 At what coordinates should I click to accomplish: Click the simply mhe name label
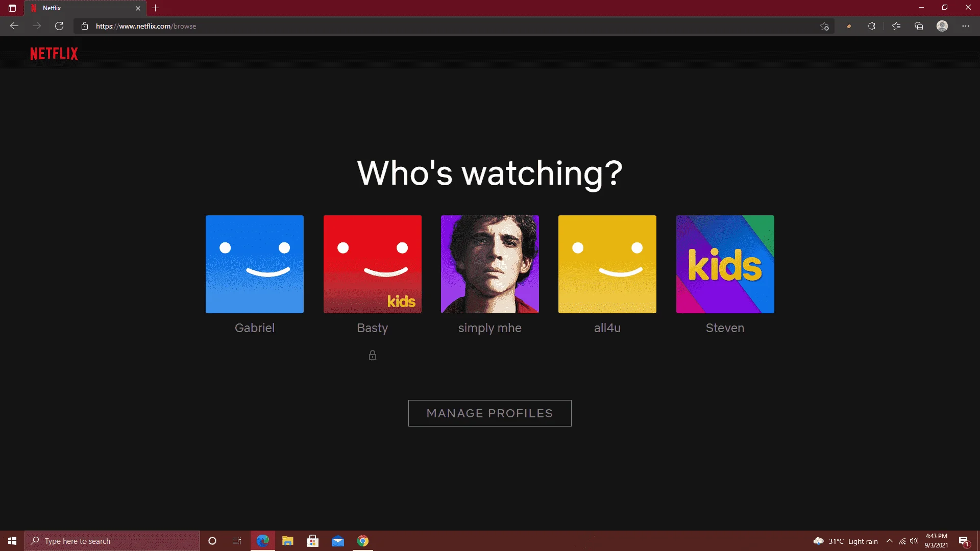(x=490, y=328)
